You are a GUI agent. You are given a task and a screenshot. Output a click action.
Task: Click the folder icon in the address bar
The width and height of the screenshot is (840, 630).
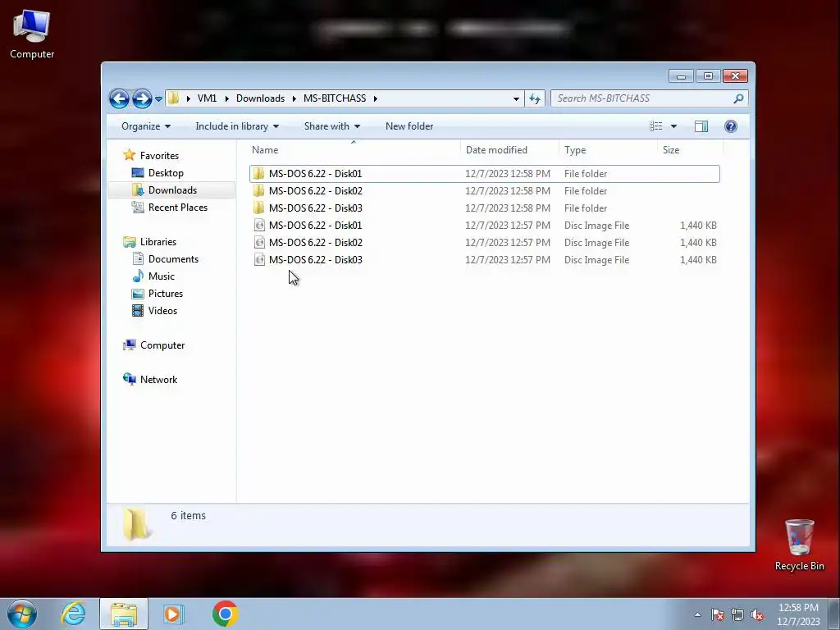(x=173, y=98)
